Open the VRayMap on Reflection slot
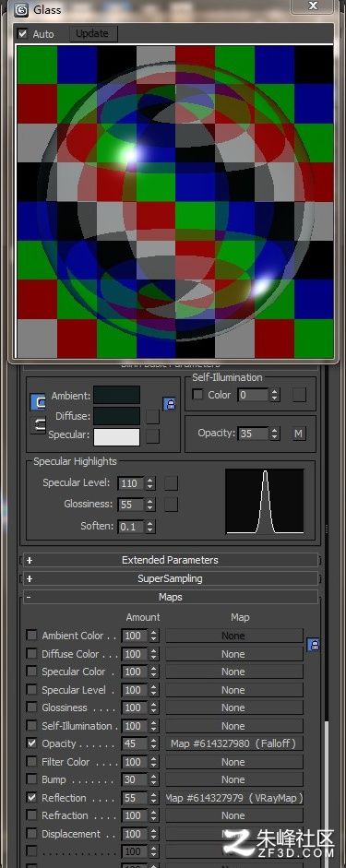346x868 pixels. point(234,798)
